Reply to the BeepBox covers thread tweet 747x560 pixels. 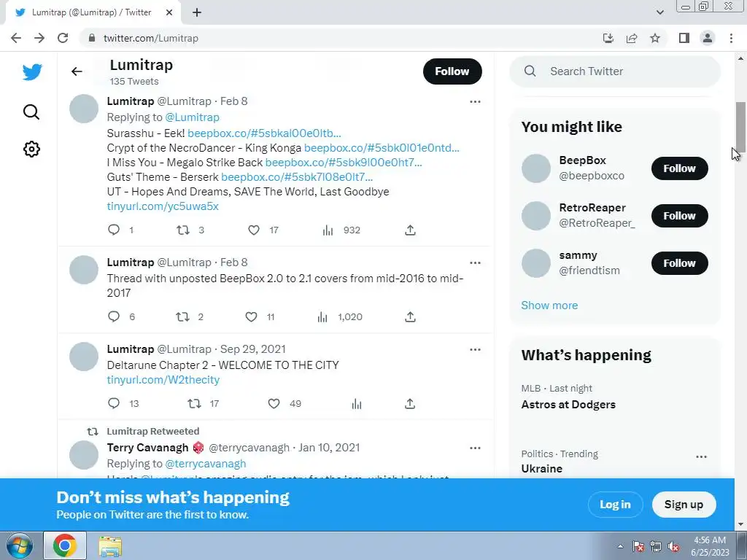click(x=113, y=316)
